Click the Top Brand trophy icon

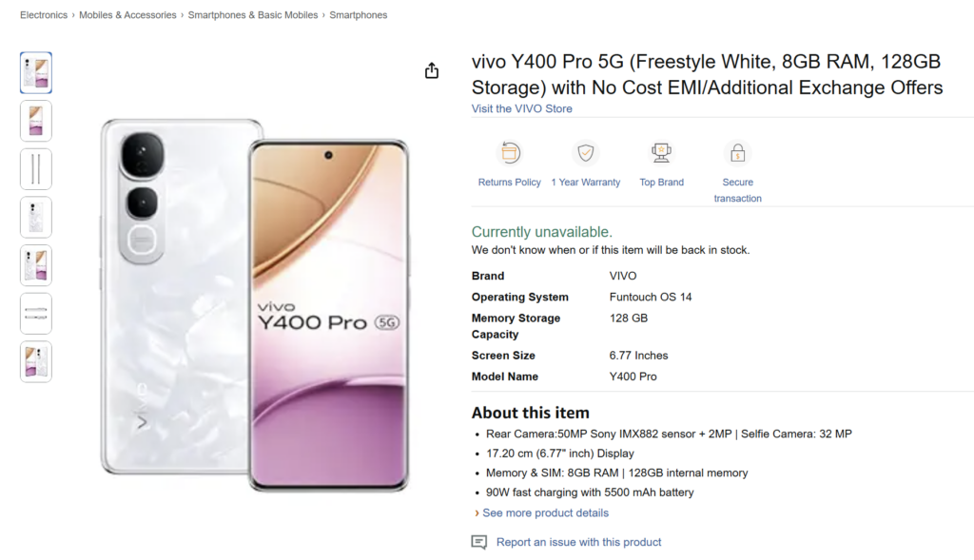(x=661, y=153)
